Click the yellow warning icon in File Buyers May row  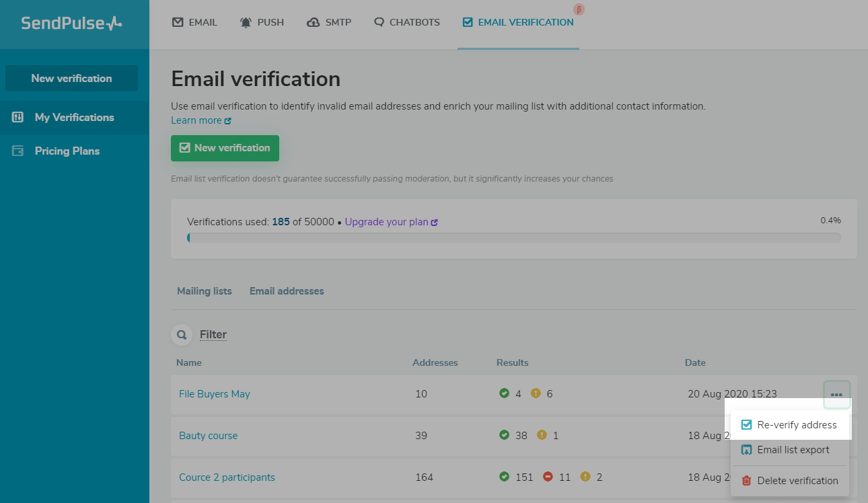coord(536,393)
